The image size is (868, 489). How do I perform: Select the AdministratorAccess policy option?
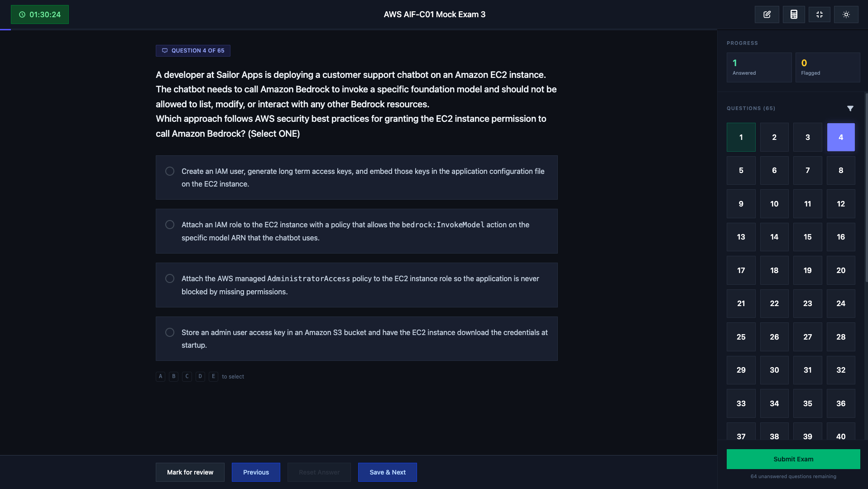click(356, 285)
